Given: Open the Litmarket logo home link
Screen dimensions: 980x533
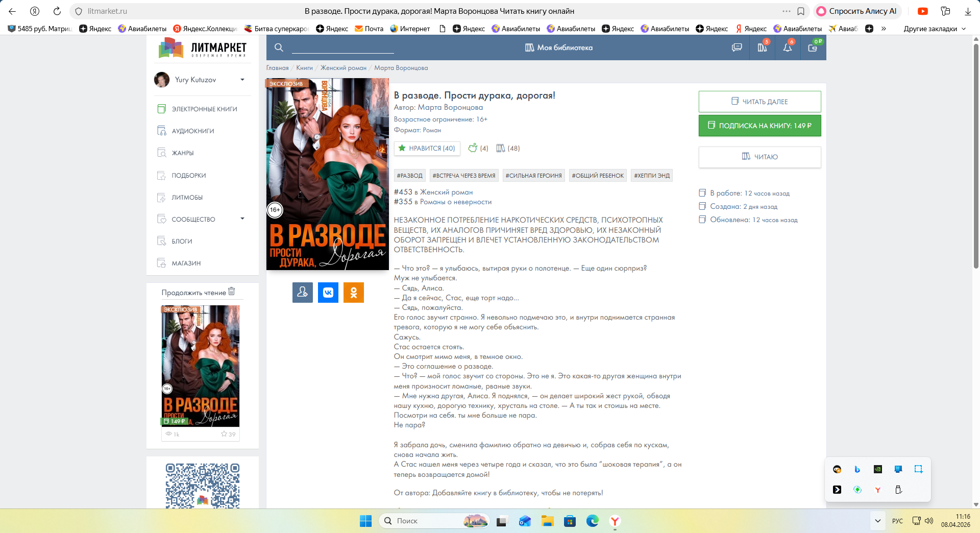Looking at the screenshot, I should 203,49.
